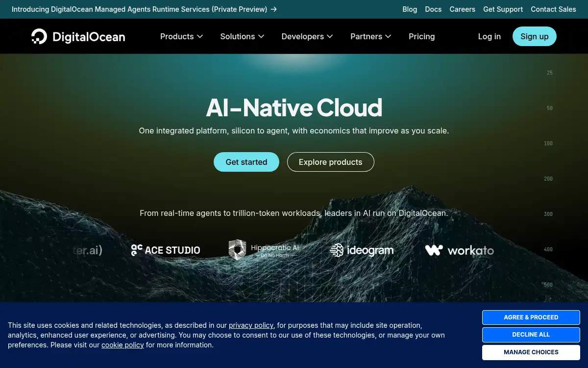Click the 'From real-time agents' tagline text
The image size is (588, 368).
pyautogui.click(x=294, y=213)
